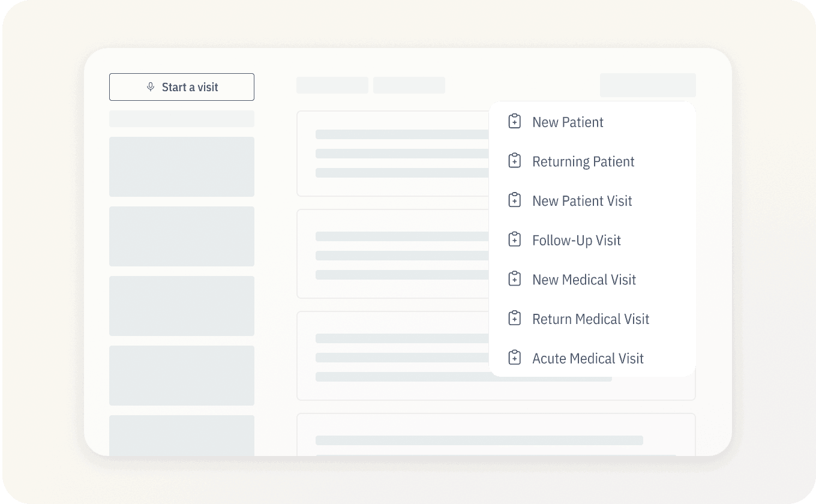This screenshot has height=504, width=816.
Task: Click the clipboard icon beside New Patient
Action: click(514, 121)
